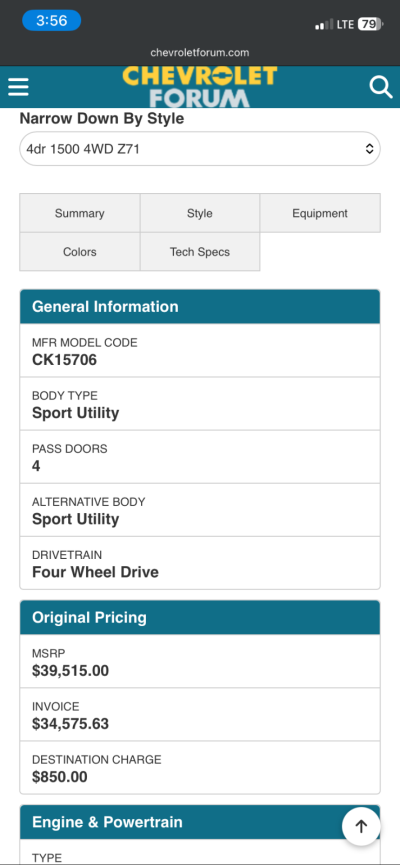This screenshot has height=865, width=400.
Task: Tap the cellular signal bars icon
Action: click(x=324, y=24)
